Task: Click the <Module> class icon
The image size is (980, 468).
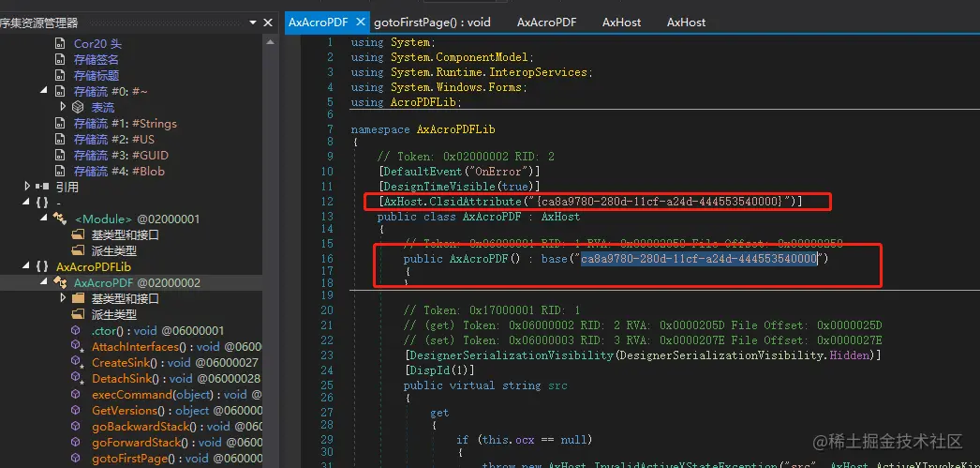Action: (60, 219)
